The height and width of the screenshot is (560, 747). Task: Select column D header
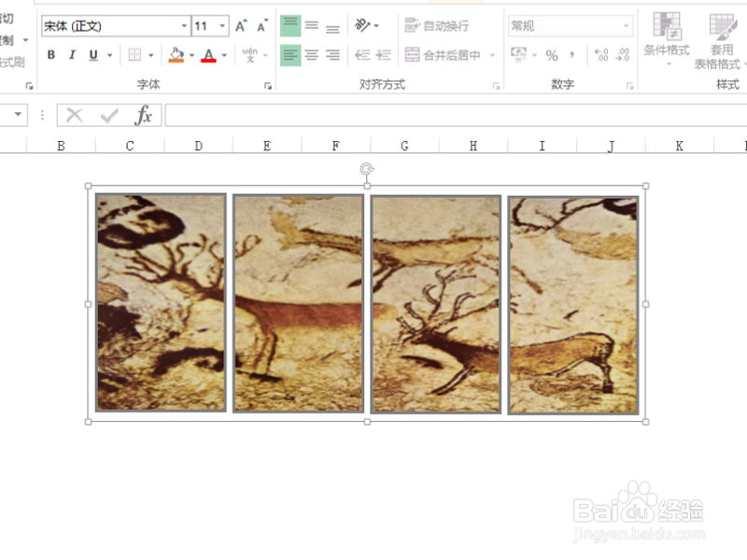click(x=199, y=146)
